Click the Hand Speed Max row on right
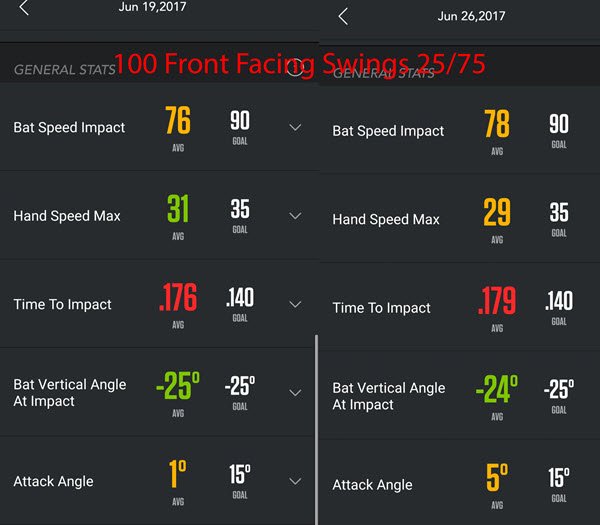Screen dimensions: 600x525 click(460, 219)
